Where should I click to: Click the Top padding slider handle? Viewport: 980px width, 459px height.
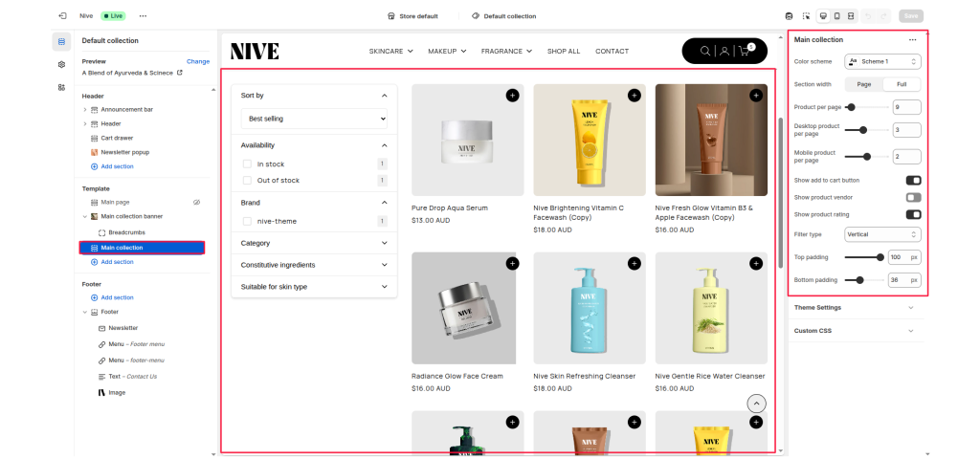point(880,257)
